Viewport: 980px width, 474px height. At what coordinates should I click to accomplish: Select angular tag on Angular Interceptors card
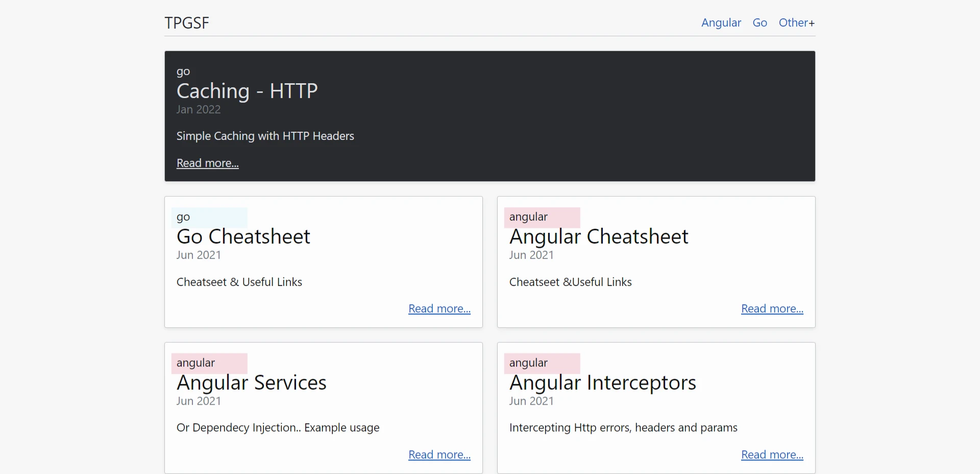click(542, 363)
